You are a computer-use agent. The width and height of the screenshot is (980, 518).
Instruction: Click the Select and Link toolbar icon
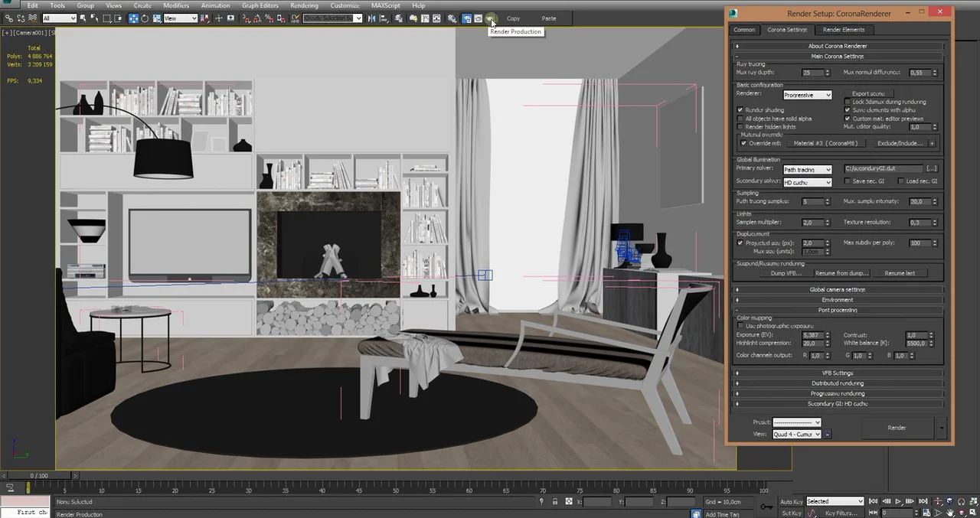[x=9, y=18]
